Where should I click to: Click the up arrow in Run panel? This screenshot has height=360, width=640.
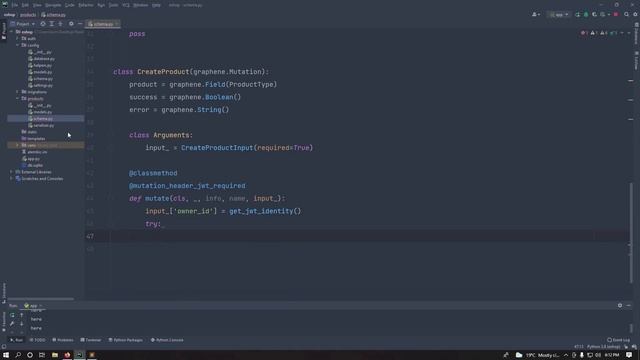pos(22,315)
